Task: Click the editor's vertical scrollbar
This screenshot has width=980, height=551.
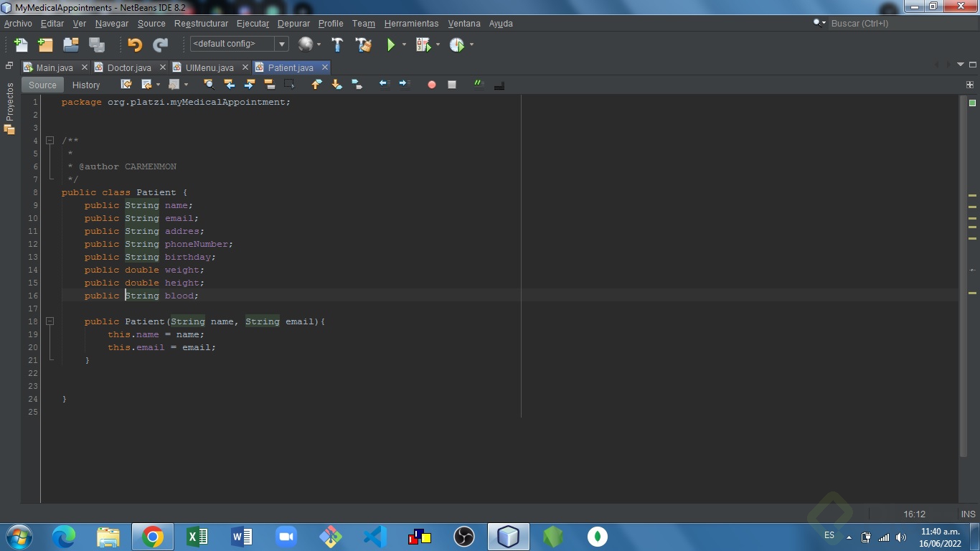Action: 963,276
